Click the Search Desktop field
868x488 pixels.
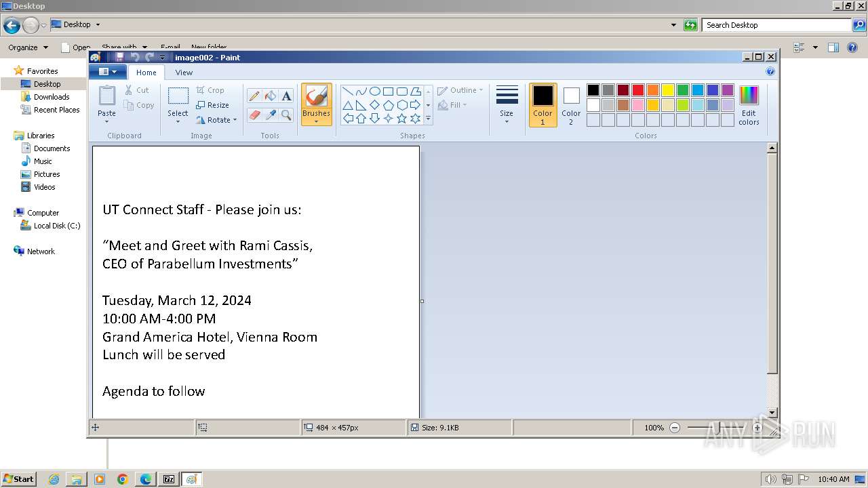777,25
